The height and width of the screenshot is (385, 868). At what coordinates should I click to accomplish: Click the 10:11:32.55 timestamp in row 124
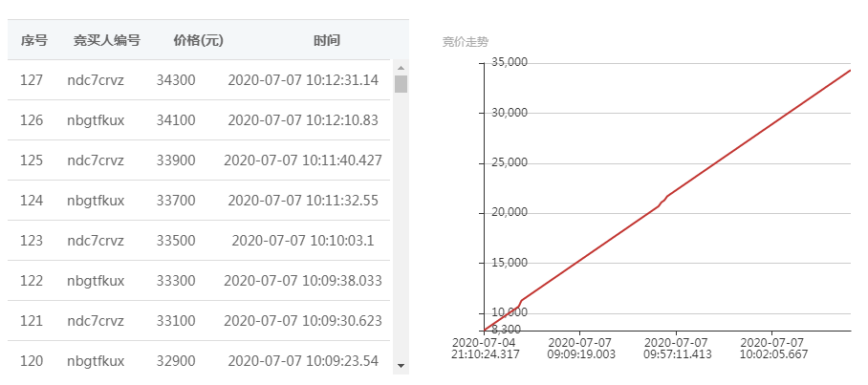point(303,201)
